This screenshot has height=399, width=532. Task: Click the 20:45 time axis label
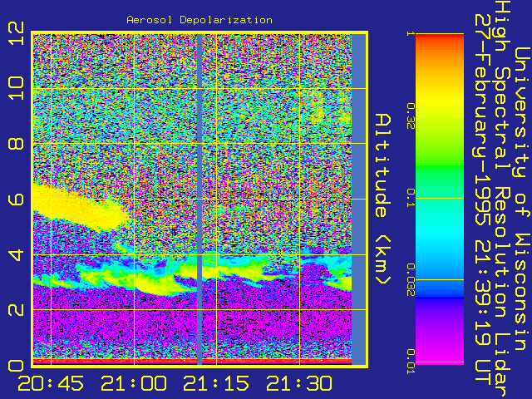(x=51, y=383)
